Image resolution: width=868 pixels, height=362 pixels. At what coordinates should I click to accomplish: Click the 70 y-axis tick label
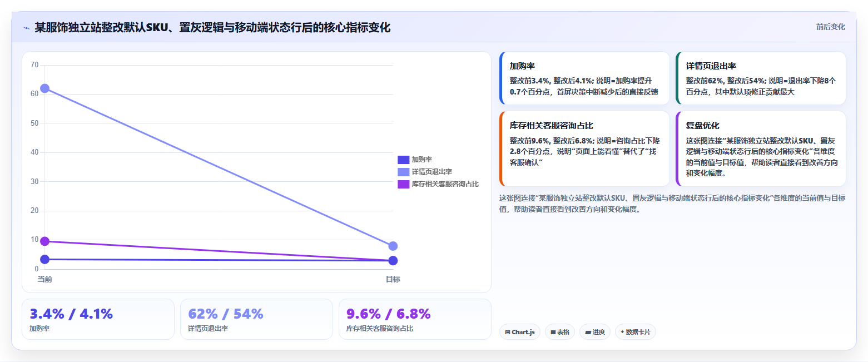click(34, 65)
